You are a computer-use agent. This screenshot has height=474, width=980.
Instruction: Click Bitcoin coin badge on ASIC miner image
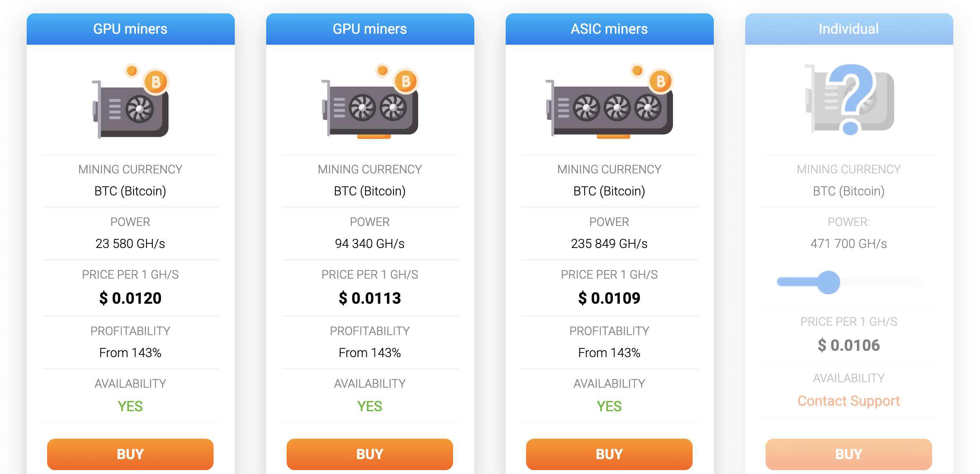(x=660, y=82)
